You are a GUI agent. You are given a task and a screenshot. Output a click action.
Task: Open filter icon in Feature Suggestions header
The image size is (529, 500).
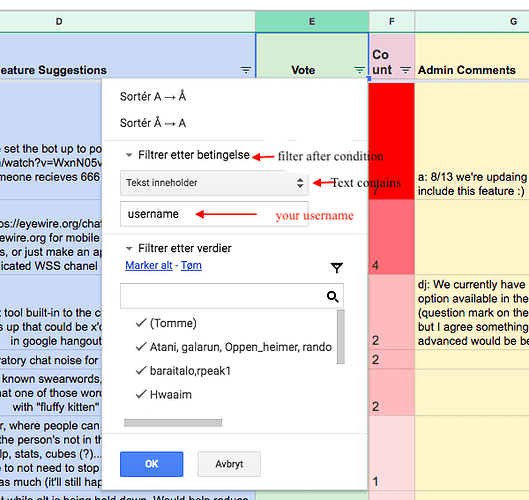(246, 70)
